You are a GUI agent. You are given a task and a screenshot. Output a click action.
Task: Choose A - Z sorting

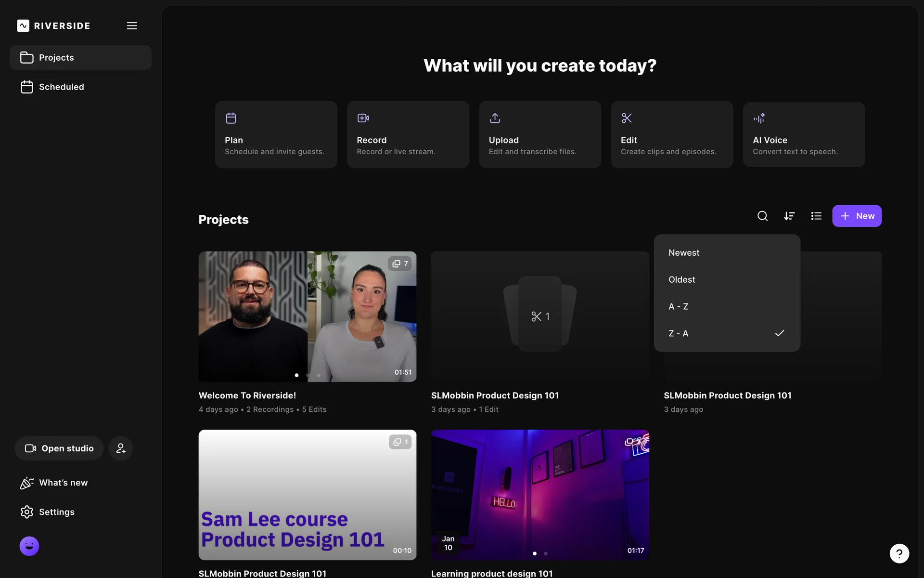[x=678, y=307]
